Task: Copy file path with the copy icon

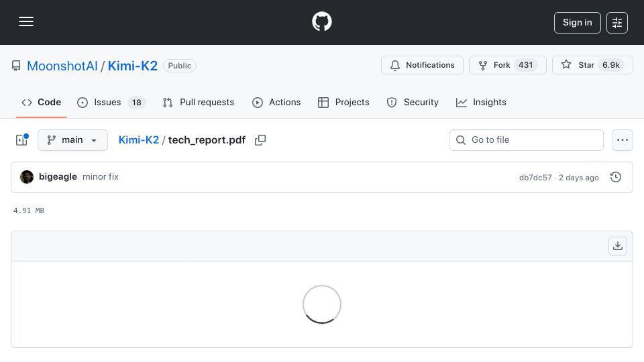Action: point(260,140)
